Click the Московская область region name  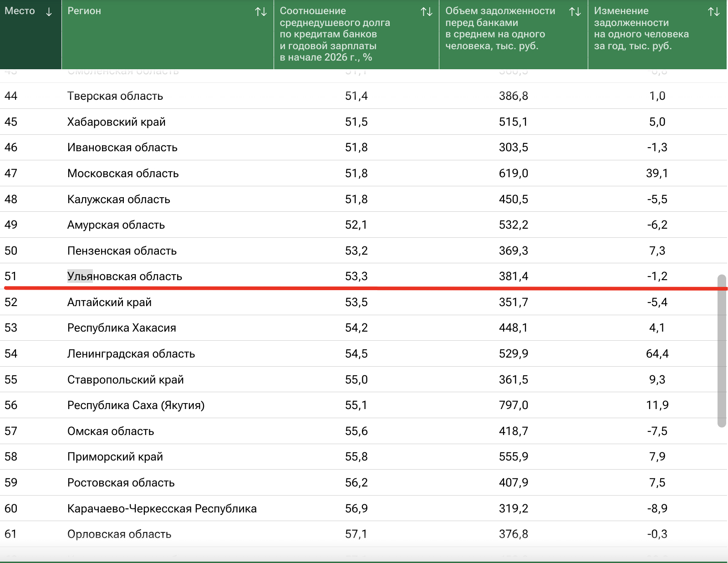pyautogui.click(x=123, y=173)
